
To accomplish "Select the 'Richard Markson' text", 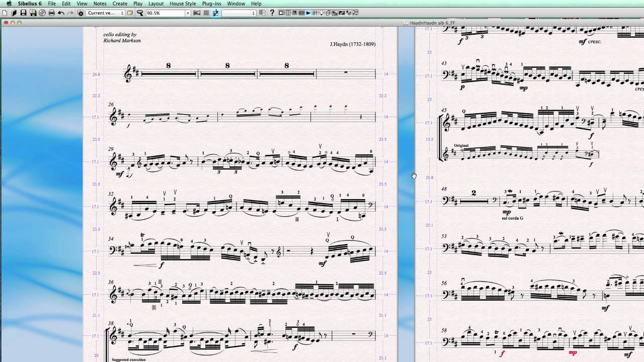I will coord(122,40).
